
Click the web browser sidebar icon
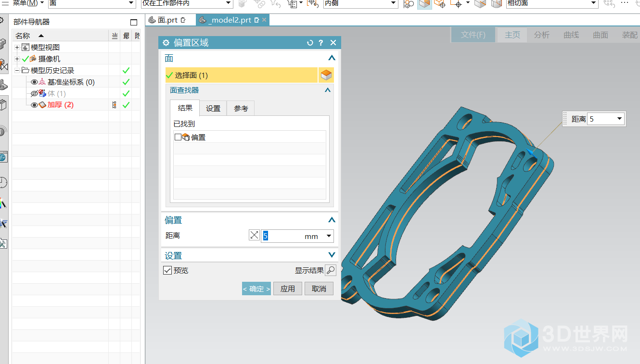click(x=3, y=157)
